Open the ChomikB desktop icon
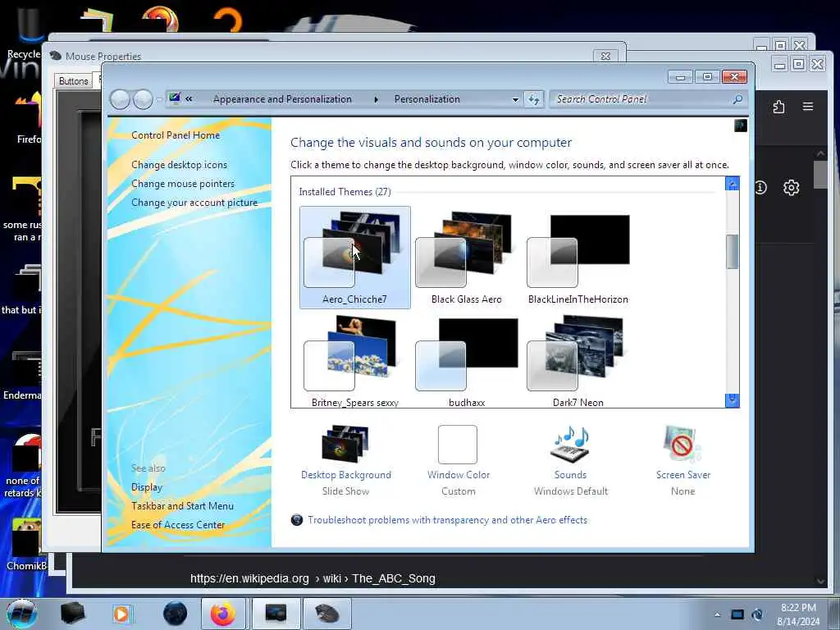This screenshot has width=840, height=630. 25,545
